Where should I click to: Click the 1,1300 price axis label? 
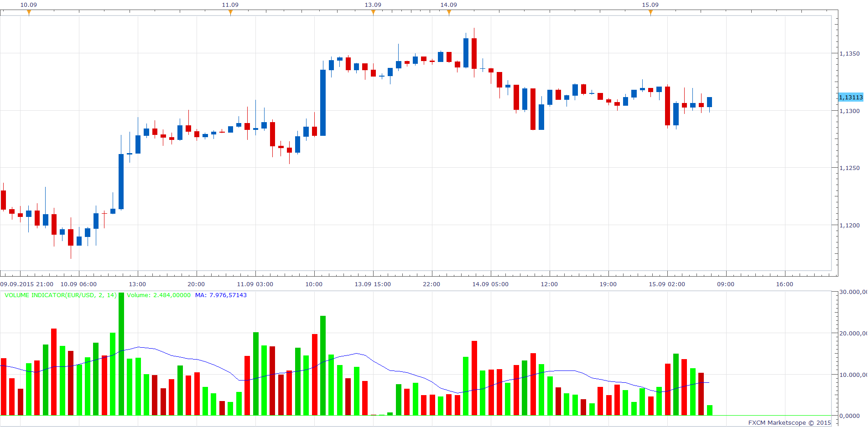click(x=850, y=111)
